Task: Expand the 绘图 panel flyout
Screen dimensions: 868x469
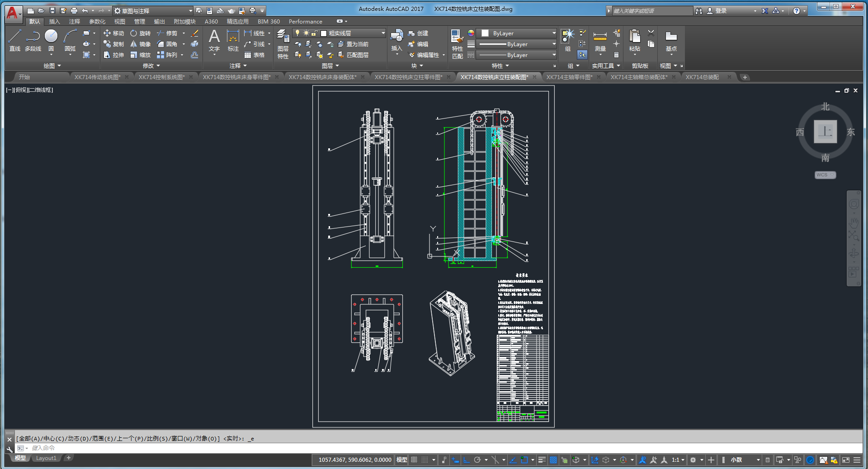Action: [52, 66]
